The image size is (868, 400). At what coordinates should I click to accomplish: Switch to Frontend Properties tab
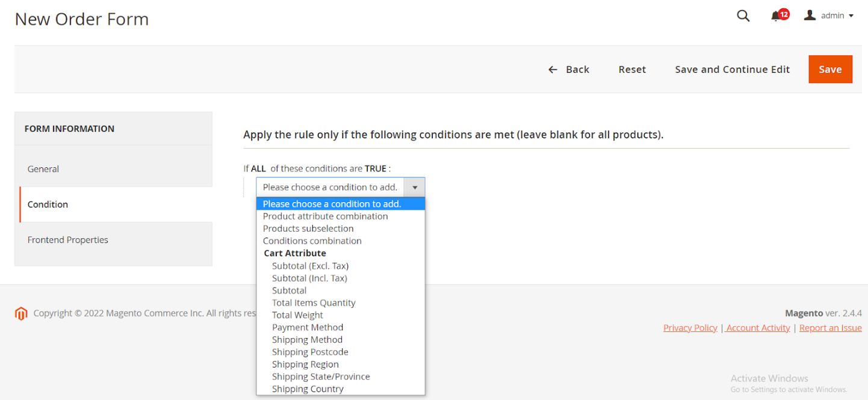coord(68,240)
